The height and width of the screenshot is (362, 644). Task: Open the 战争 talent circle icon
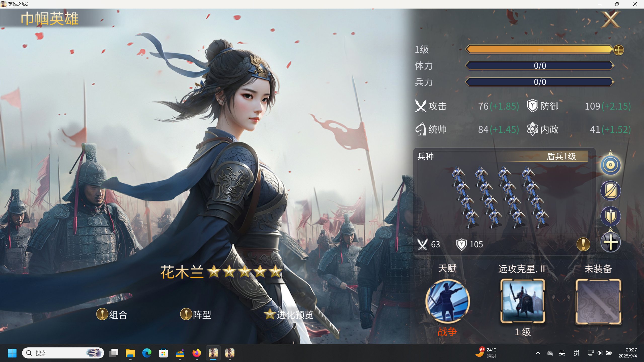(447, 301)
